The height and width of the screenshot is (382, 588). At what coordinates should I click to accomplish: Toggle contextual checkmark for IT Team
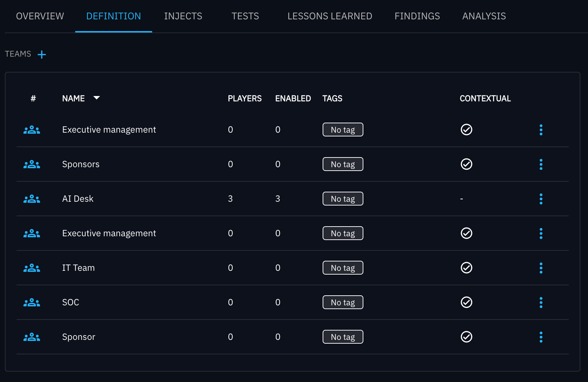point(466,268)
